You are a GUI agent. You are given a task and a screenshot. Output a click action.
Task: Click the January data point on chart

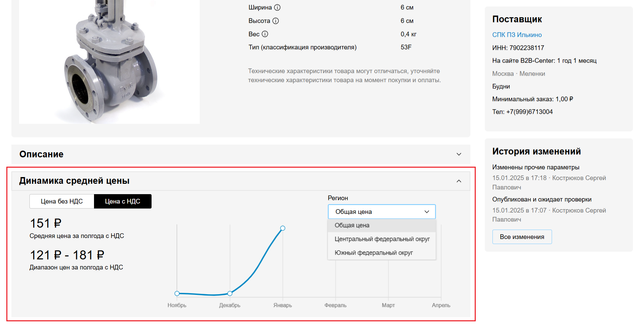click(283, 228)
